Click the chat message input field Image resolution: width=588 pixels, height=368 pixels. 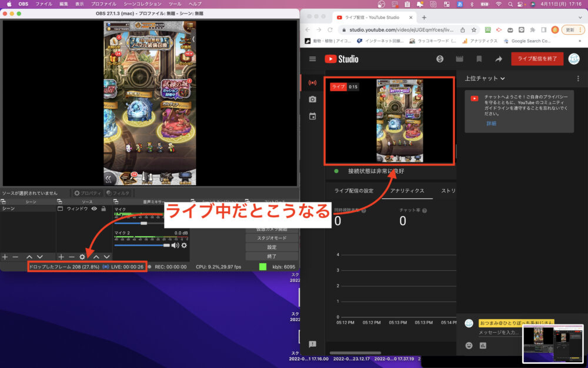[x=499, y=332]
